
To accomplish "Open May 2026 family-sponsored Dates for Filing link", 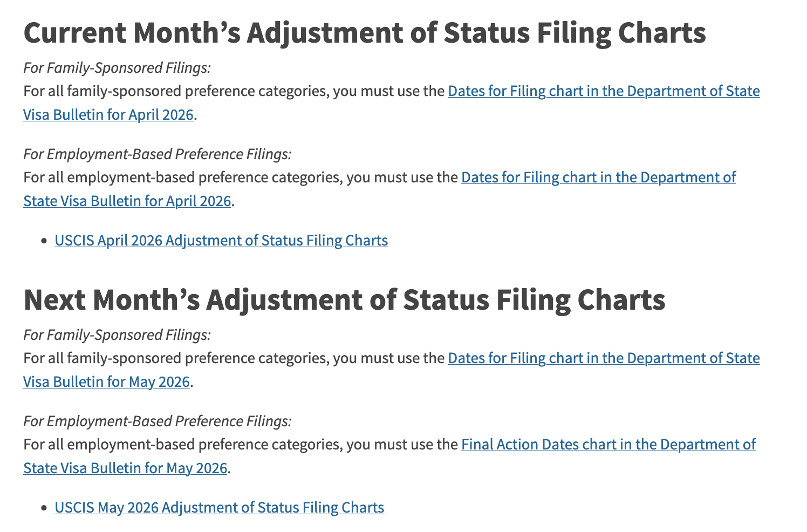I will (604, 358).
